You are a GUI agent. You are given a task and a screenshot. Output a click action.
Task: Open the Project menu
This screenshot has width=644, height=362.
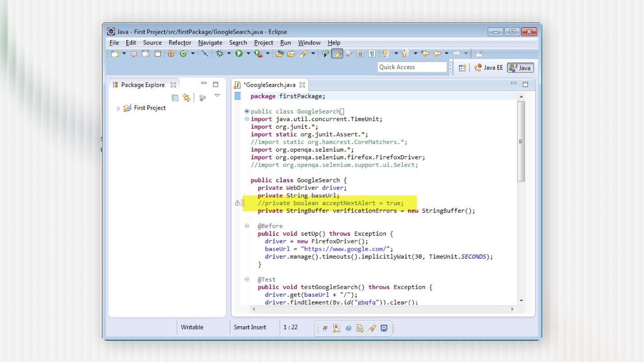[x=264, y=43]
